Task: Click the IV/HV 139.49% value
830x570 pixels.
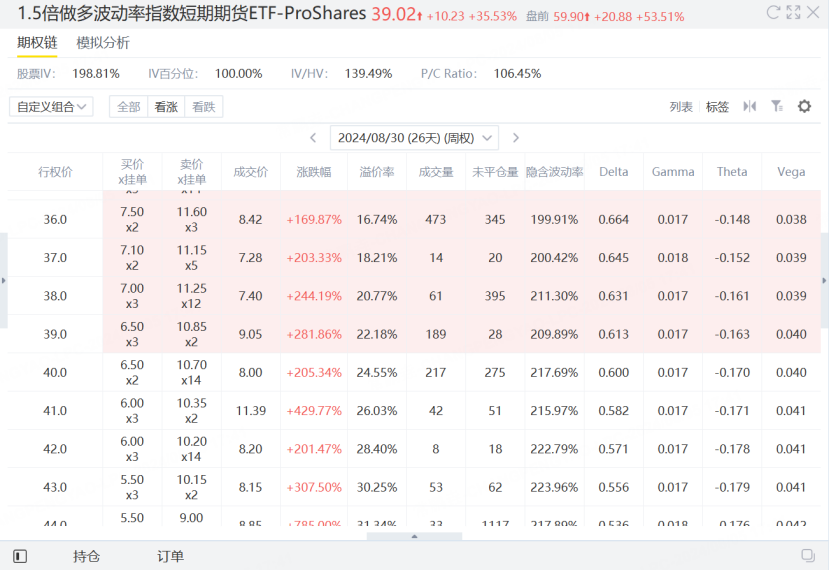Action: coord(368,74)
